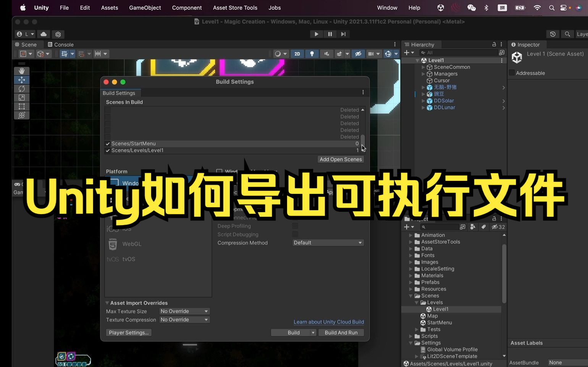The height and width of the screenshot is (367, 588).
Task: Open Level1 scene row three-dot options
Action: click(x=502, y=60)
